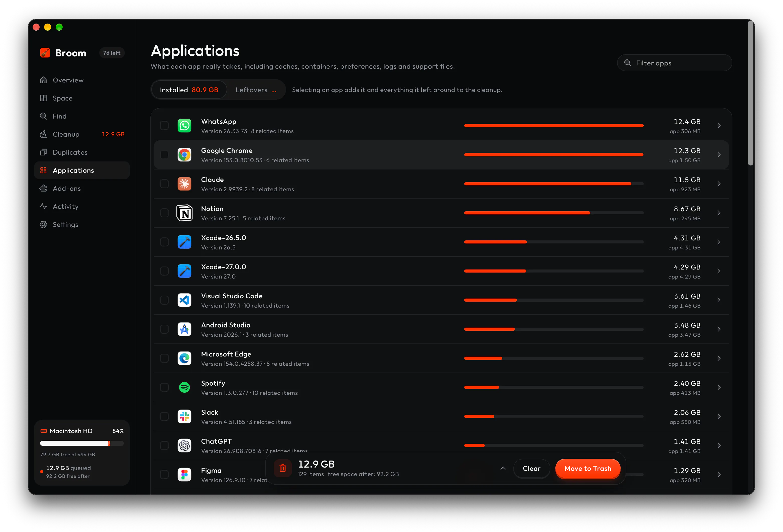783x532 pixels.
Task: Expand WhatsApp details chevron
Action: 719,126
